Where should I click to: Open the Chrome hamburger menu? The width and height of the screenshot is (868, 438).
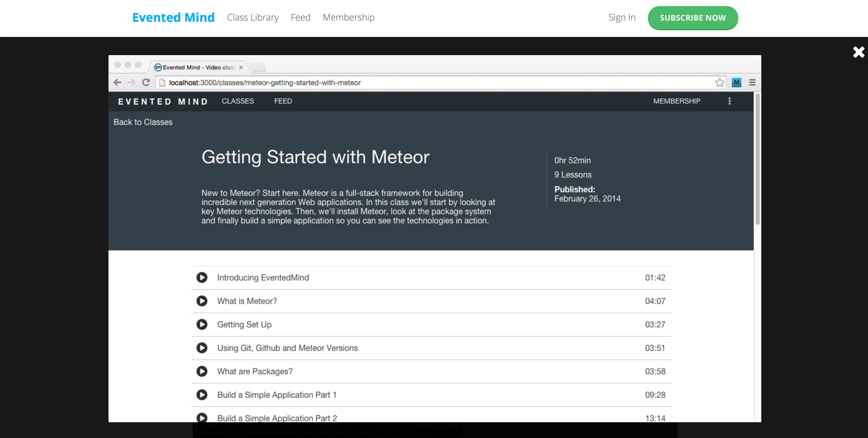click(752, 82)
